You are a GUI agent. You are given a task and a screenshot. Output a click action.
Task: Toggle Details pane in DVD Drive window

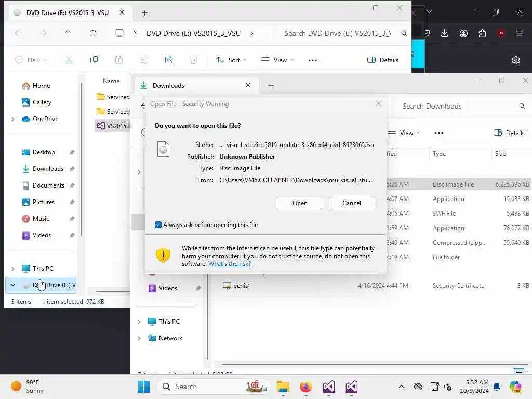[x=383, y=60]
